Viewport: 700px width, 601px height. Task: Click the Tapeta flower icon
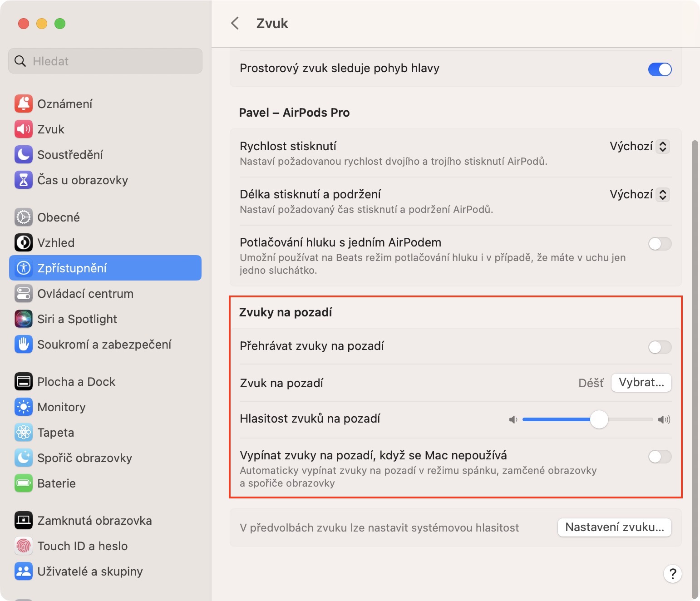pos(24,433)
